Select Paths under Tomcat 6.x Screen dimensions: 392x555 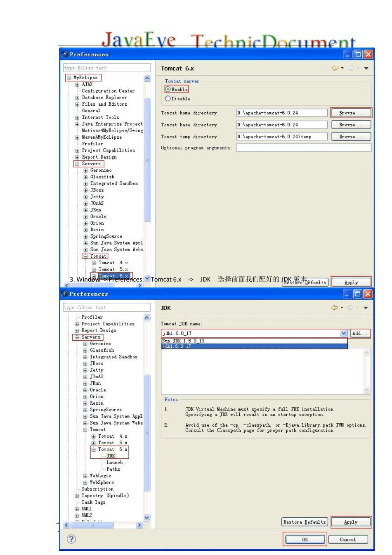pos(113,469)
